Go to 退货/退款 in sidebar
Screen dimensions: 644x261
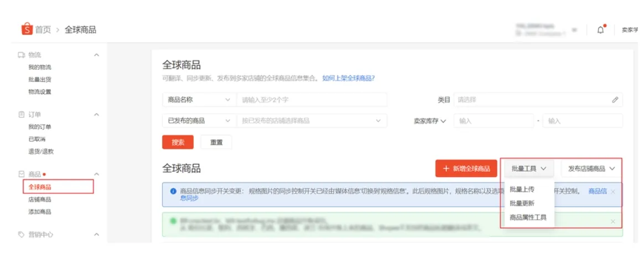click(x=41, y=151)
